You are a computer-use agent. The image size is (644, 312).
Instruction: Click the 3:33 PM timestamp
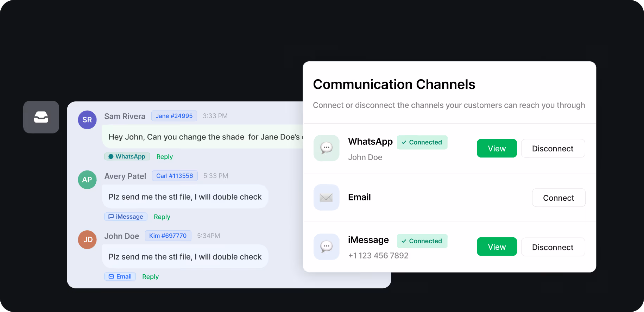(215, 116)
